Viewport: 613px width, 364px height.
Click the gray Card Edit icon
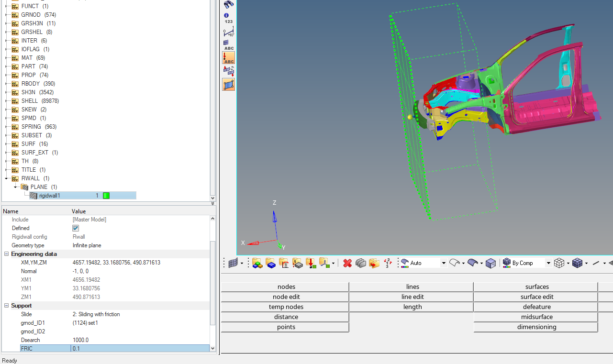(x=361, y=263)
